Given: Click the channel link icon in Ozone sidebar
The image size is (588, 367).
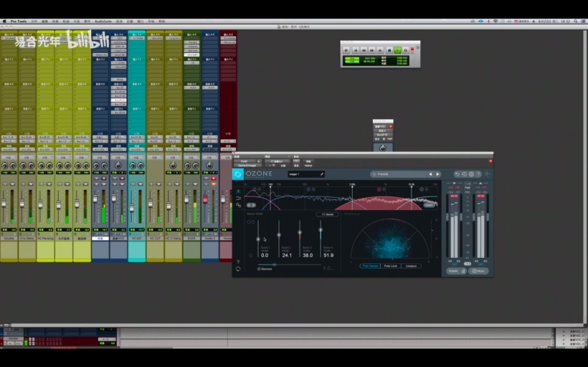Looking at the screenshot, I should (239, 205).
